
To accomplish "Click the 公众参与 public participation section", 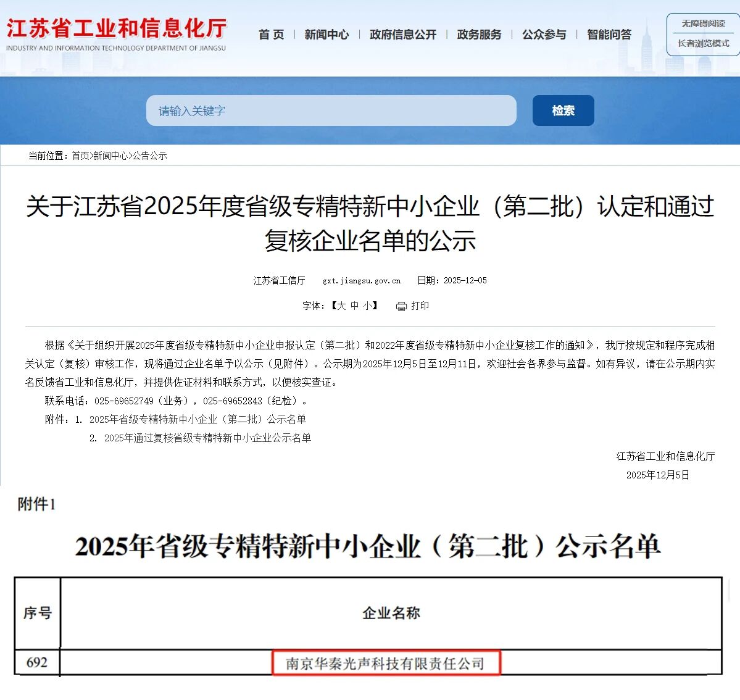I will (x=543, y=35).
